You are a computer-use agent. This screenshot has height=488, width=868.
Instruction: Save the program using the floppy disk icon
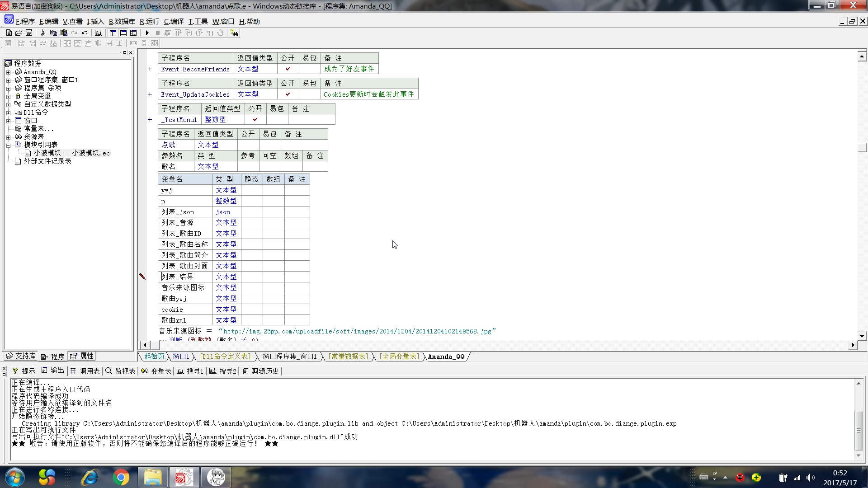pos(29,33)
